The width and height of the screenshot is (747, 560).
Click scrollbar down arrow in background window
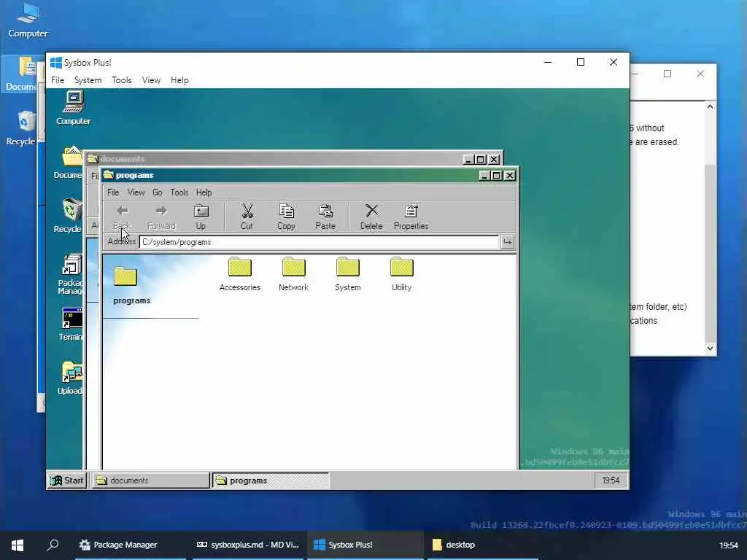(710, 348)
